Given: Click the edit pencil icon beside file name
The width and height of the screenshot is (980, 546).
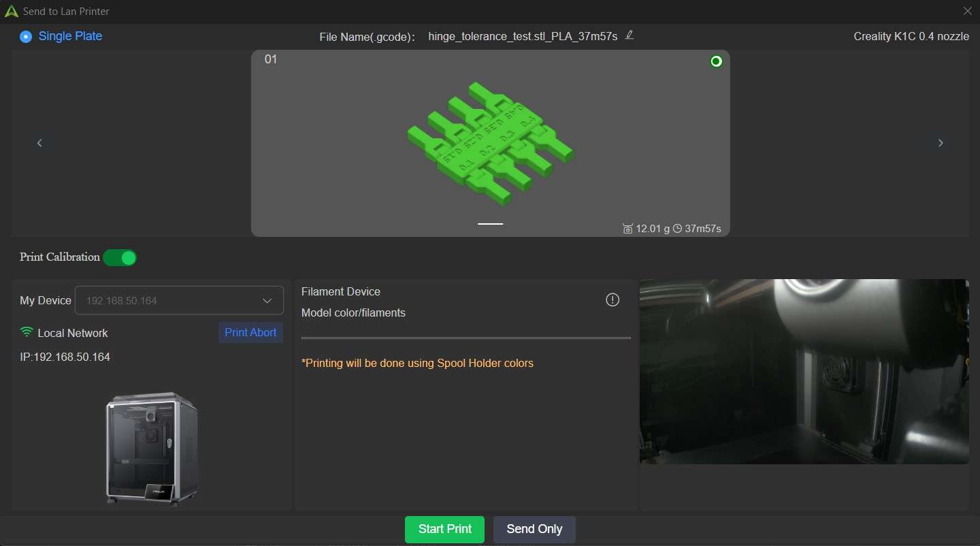Looking at the screenshot, I should pos(630,35).
